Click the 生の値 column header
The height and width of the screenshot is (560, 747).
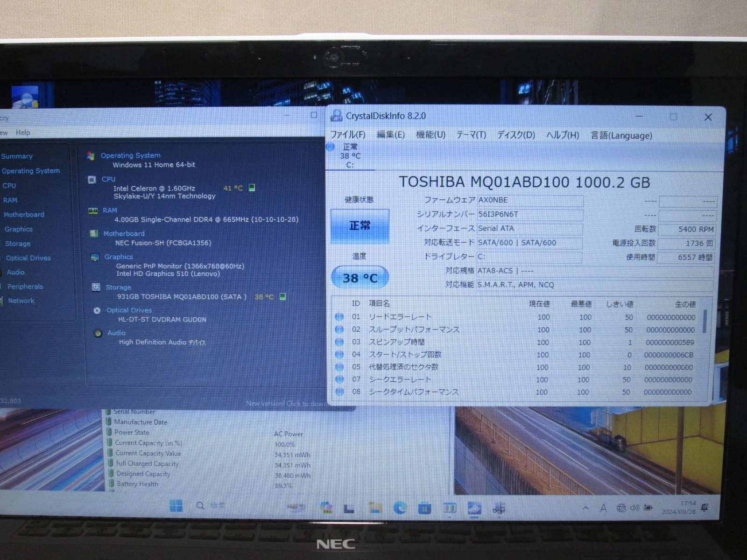[x=685, y=304]
